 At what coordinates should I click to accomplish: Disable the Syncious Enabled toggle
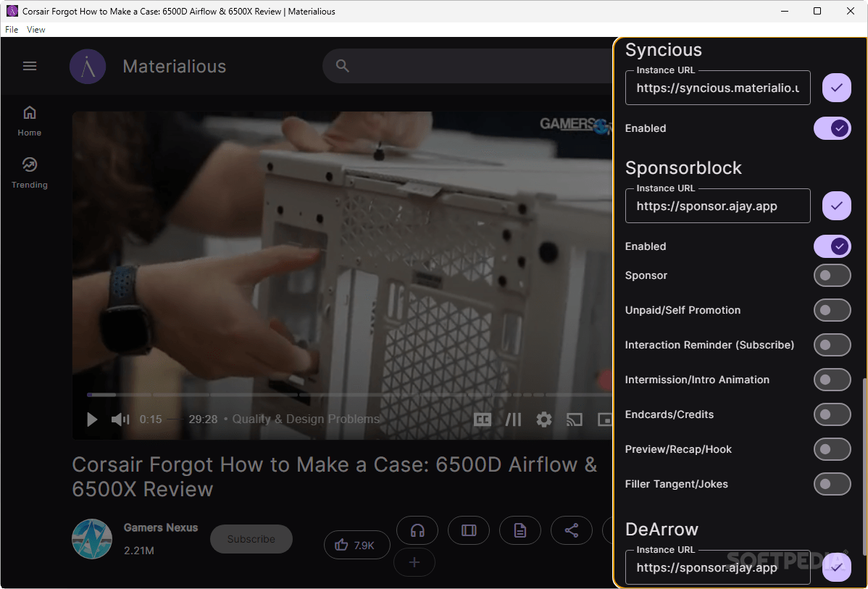[832, 128]
